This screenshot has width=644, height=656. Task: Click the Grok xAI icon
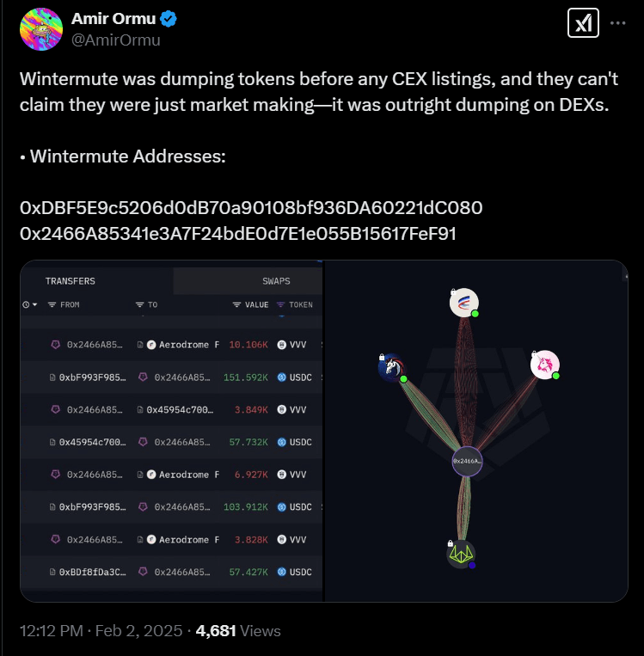[x=584, y=23]
